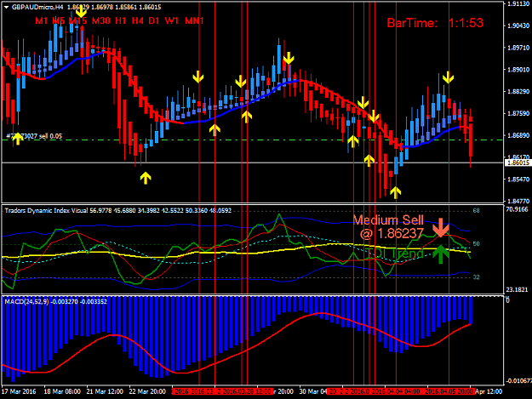Switch chart to the M5 timeframe
This screenshot has width=532, height=399.
pyautogui.click(x=59, y=21)
